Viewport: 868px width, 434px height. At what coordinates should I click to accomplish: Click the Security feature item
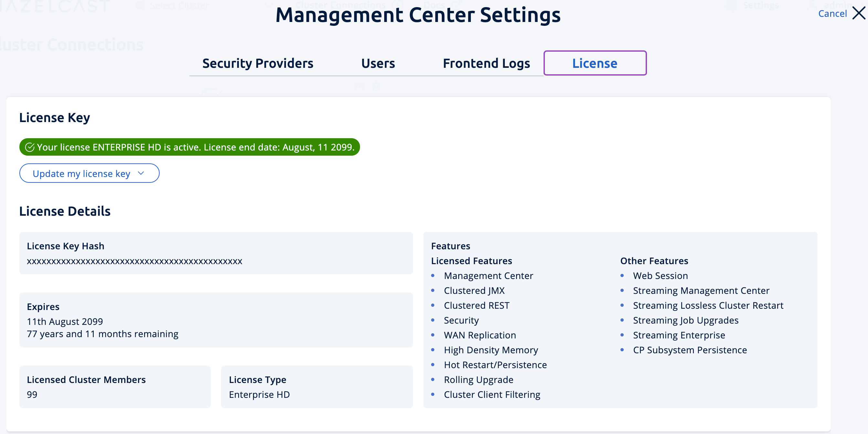pyautogui.click(x=461, y=320)
